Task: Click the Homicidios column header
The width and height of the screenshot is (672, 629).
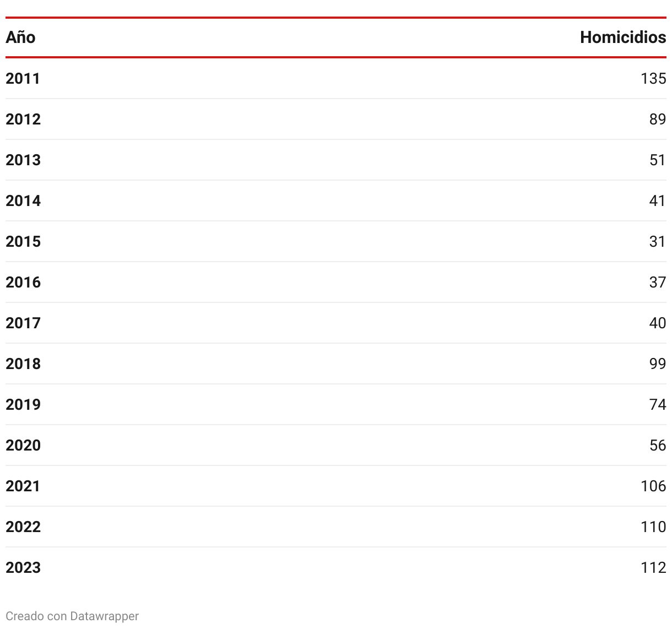Action: [x=623, y=37]
